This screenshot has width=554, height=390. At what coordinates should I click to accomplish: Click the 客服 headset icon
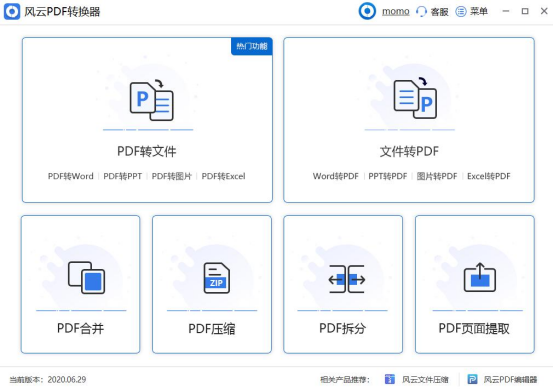[x=421, y=12]
